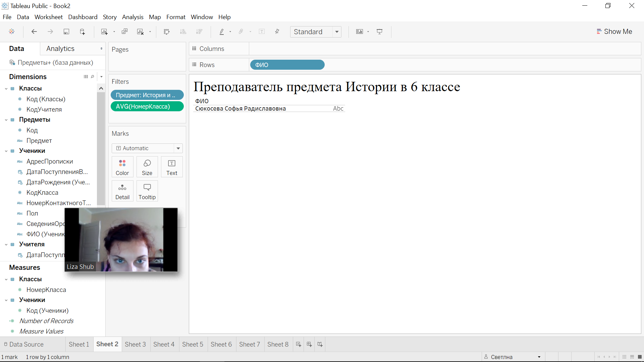This screenshot has width=644, height=362.
Task: Click the Swap rows and columns icon
Action: (x=167, y=32)
